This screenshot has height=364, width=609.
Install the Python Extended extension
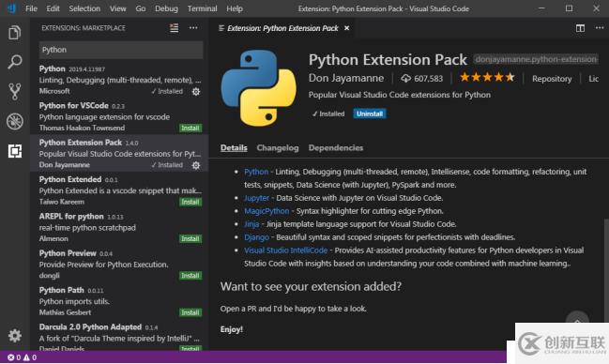click(190, 202)
